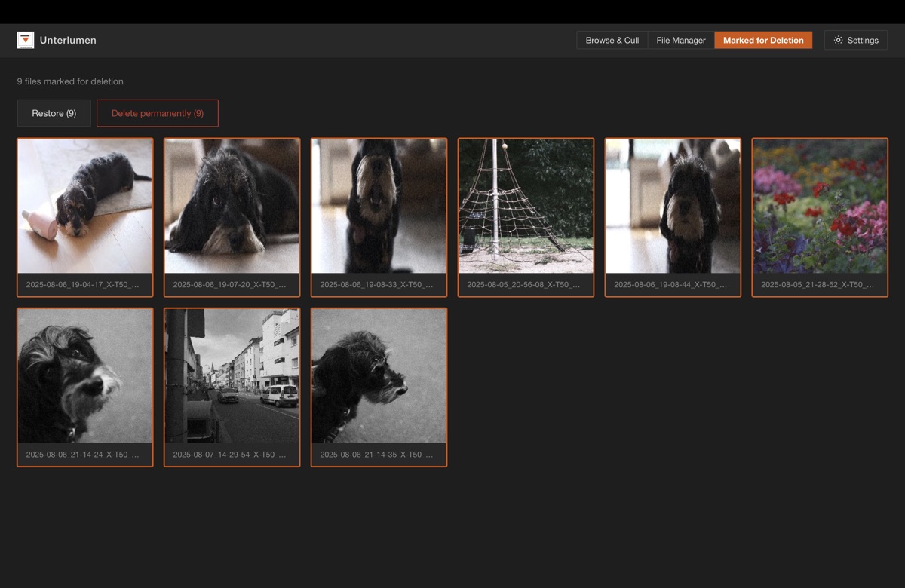Click the 19-08-44 sitting dog thumbnail

[673, 206]
